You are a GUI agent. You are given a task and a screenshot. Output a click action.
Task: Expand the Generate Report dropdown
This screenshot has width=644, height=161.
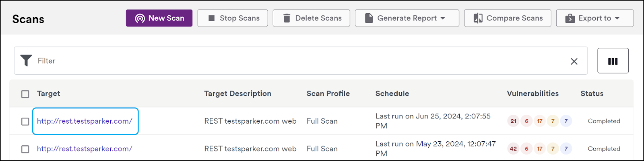[407, 18]
